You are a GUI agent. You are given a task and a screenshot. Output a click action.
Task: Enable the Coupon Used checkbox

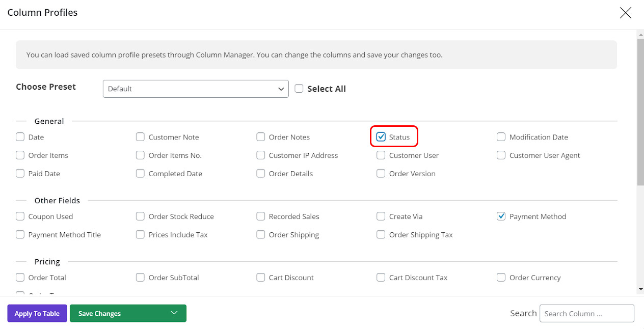click(20, 216)
